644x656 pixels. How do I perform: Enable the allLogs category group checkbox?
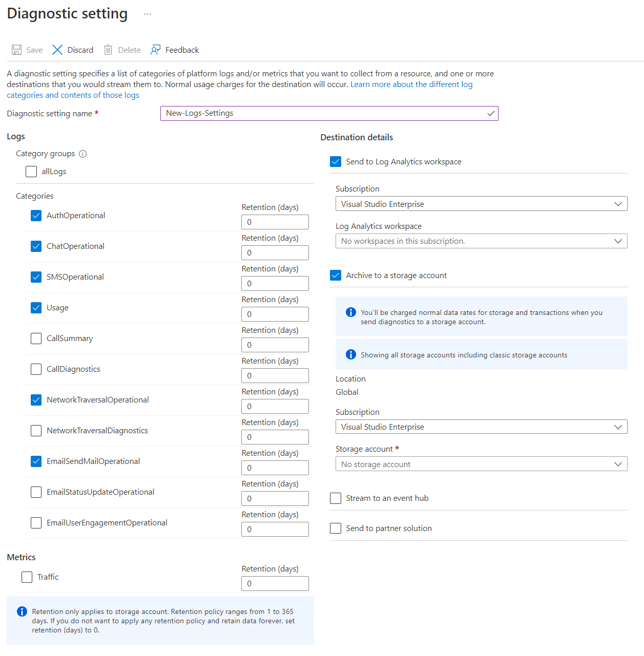(31, 172)
